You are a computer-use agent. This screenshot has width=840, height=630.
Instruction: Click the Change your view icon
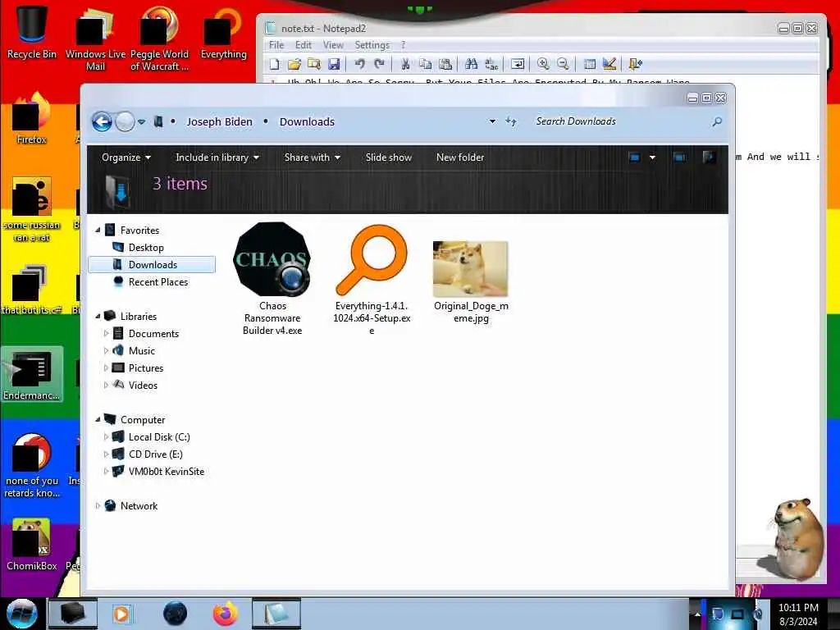[x=635, y=157]
